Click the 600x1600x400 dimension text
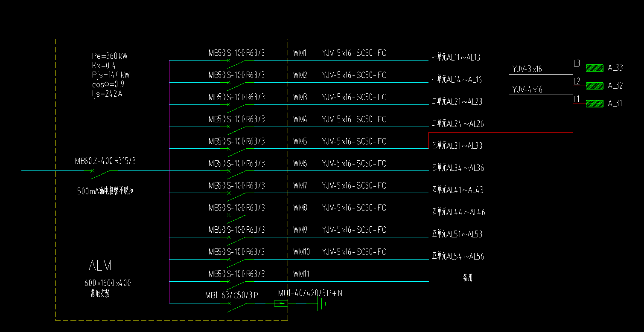 pyautogui.click(x=108, y=283)
